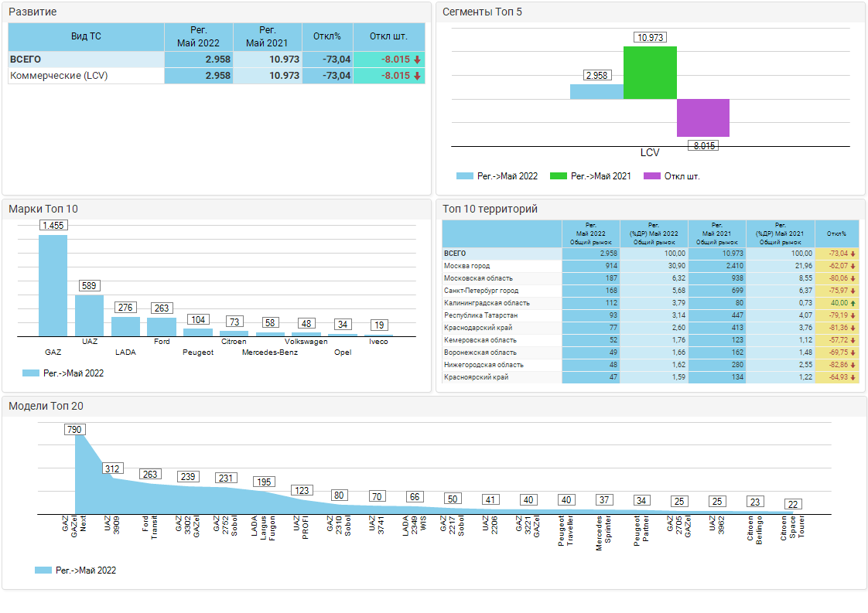
Task: Click the green Рег.->Май 2021 legend swatch
Action: click(x=558, y=176)
